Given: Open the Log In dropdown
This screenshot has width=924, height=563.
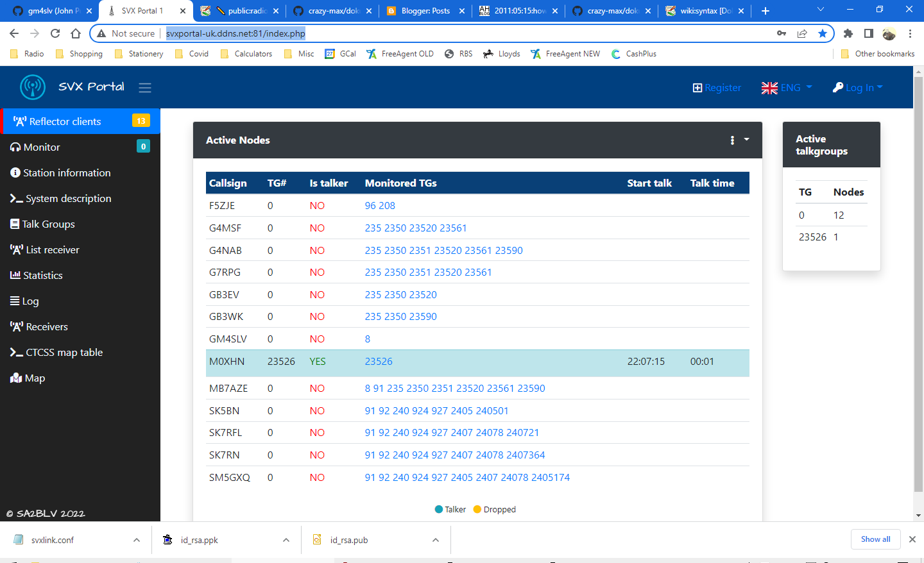Looking at the screenshot, I should [x=858, y=87].
